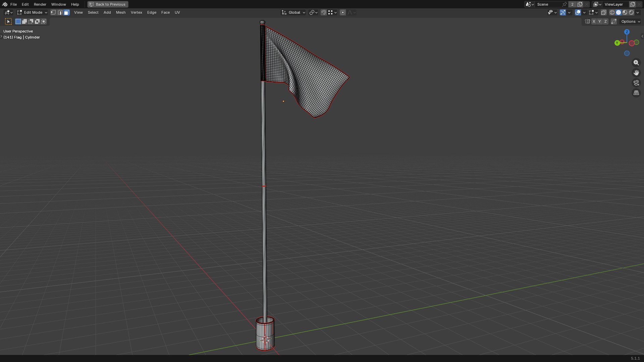Select vertex select mode icon
Viewport: 644px width, 362px height.
coord(53,12)
